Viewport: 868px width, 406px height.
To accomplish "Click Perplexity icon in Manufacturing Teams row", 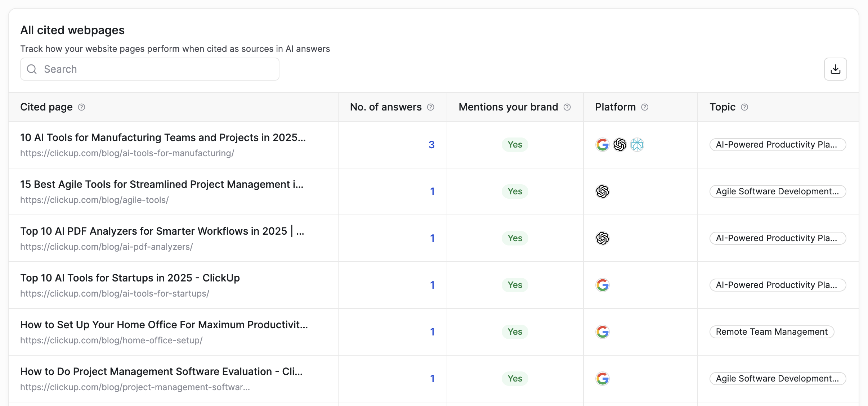I will pos(637,145).
